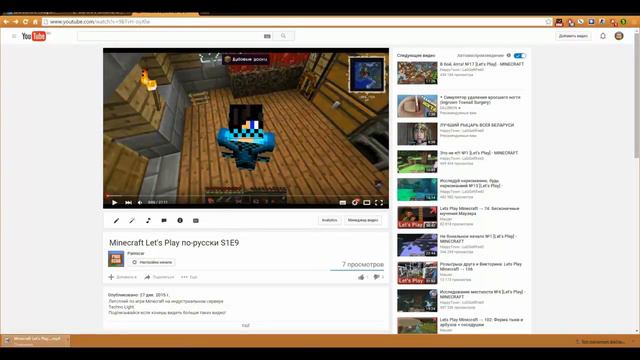Expand the three-dot More menu
Viewport: 640px width, 360px height.
pos(189,277)
